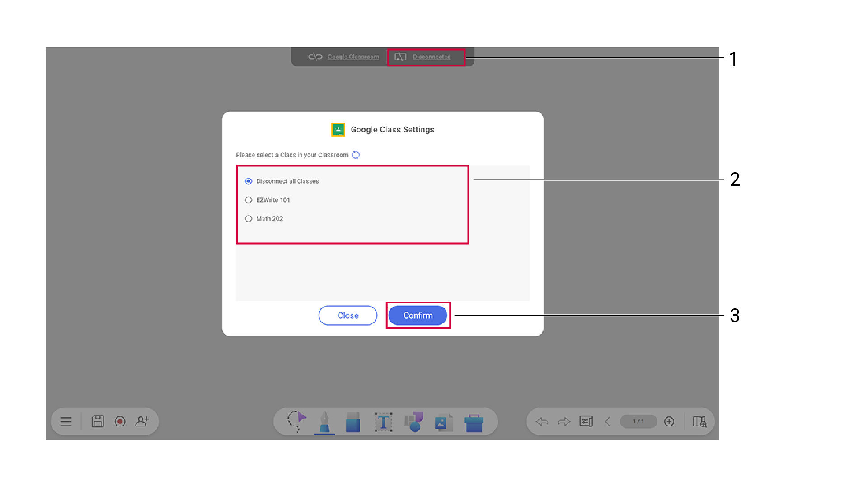Viewport: 868px width, 487px height.
Task: Select the Disconnect all Classes radio button
Action: 249,181
